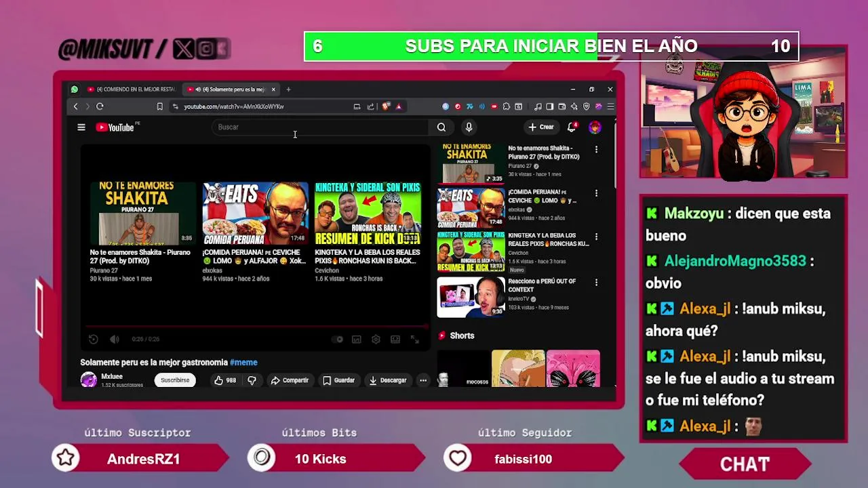The width and height of the screenshot is (868, 488).
Task: Click the CHAT label on stream overlay
Action: pos(745,464)
